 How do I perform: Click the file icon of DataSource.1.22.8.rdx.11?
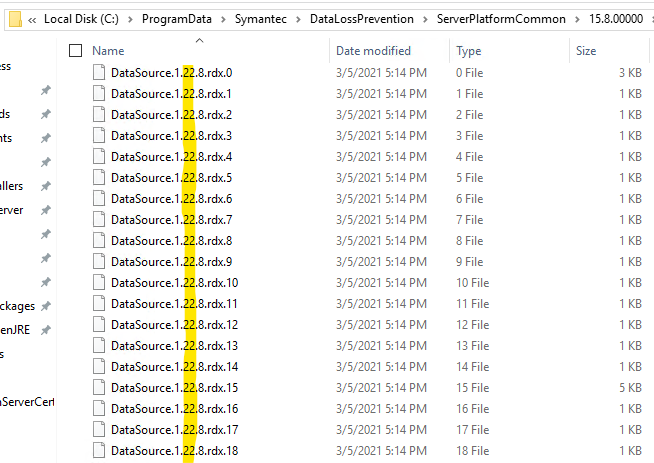[99, 303]
